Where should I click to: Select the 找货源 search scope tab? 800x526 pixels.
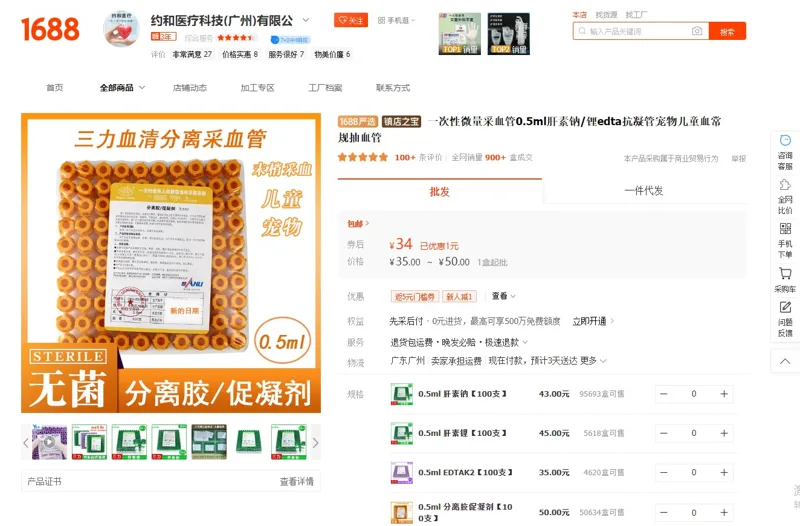[606, 15]
